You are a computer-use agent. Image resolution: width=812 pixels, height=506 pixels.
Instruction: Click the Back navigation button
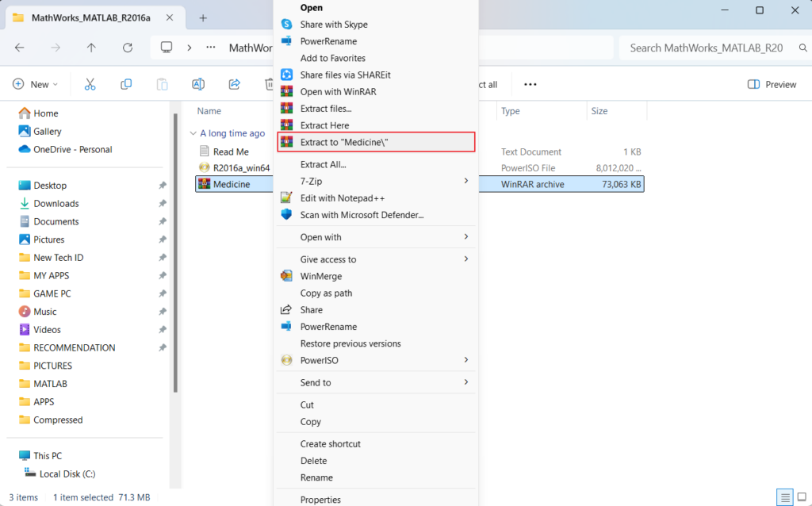[x=19, y=48]
